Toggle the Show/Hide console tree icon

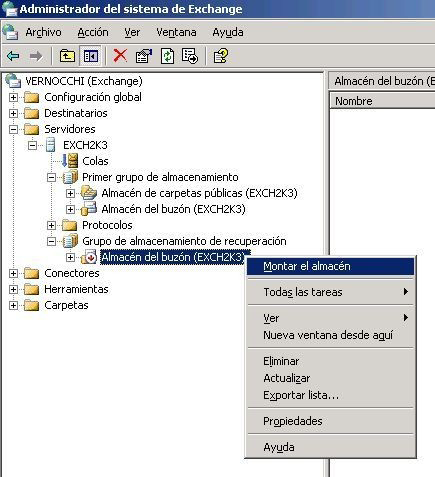[90, 56]
